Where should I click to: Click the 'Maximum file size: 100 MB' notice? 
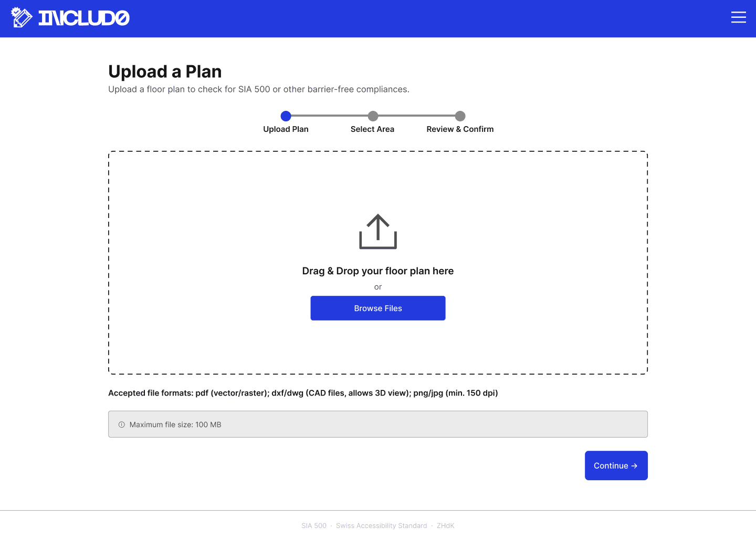(378, 424)
